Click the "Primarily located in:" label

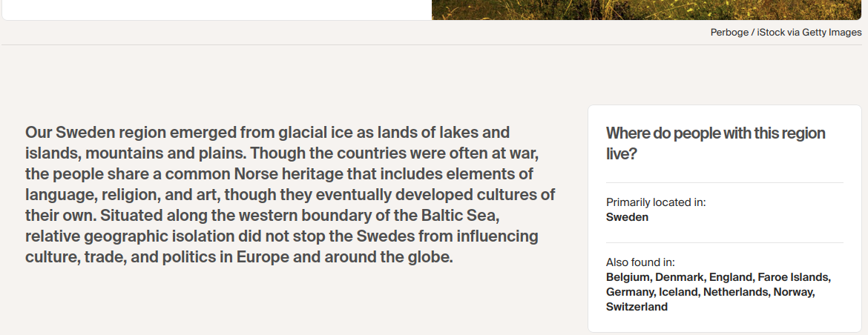(656, 202)
